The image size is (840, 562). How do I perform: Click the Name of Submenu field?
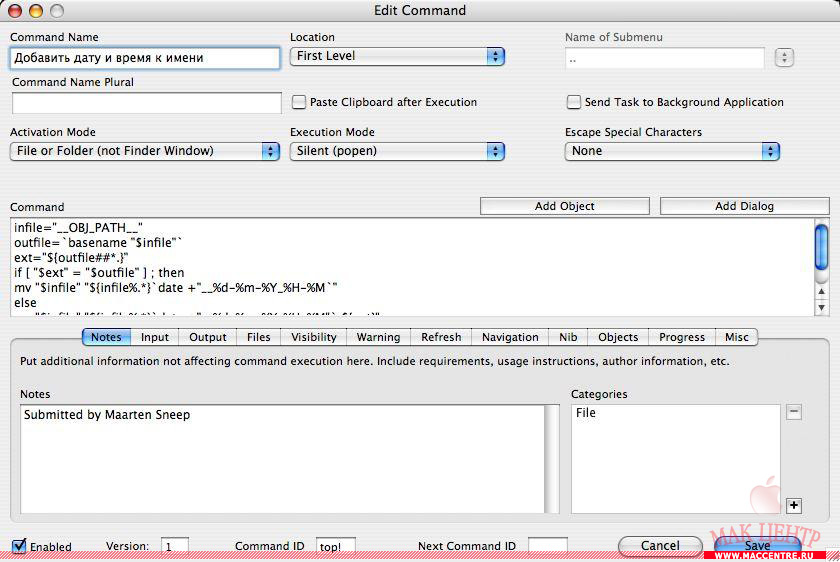pos(665,58)
